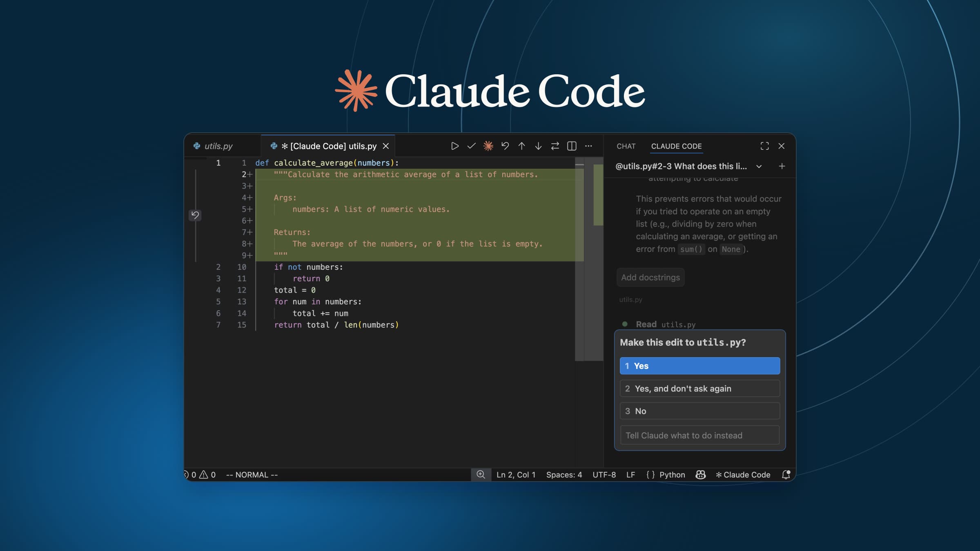Click the warnings triangle count in the status bar
The height and width of the screenshot is (551, 980).
[x=207, y=475]
